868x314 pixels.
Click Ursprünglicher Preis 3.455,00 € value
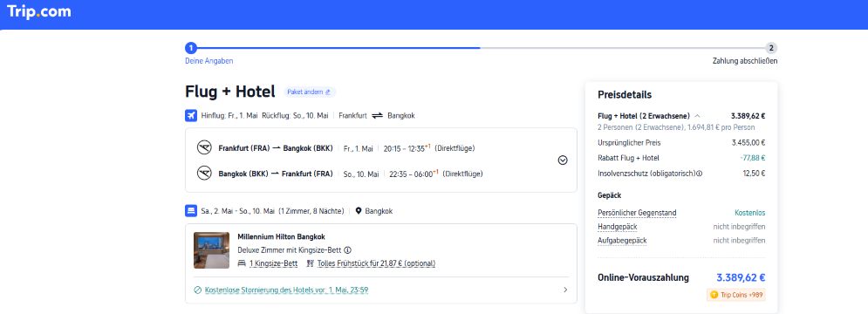coord(748,143)
